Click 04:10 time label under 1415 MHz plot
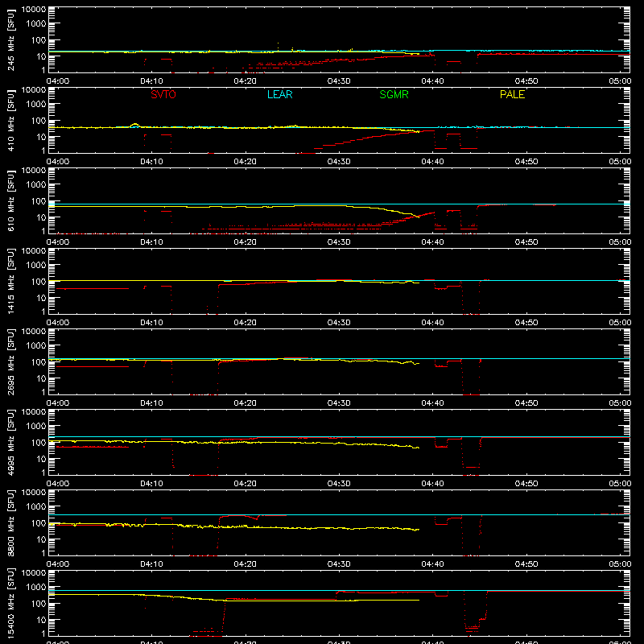The image size is (644, 644). click(151, 323)
